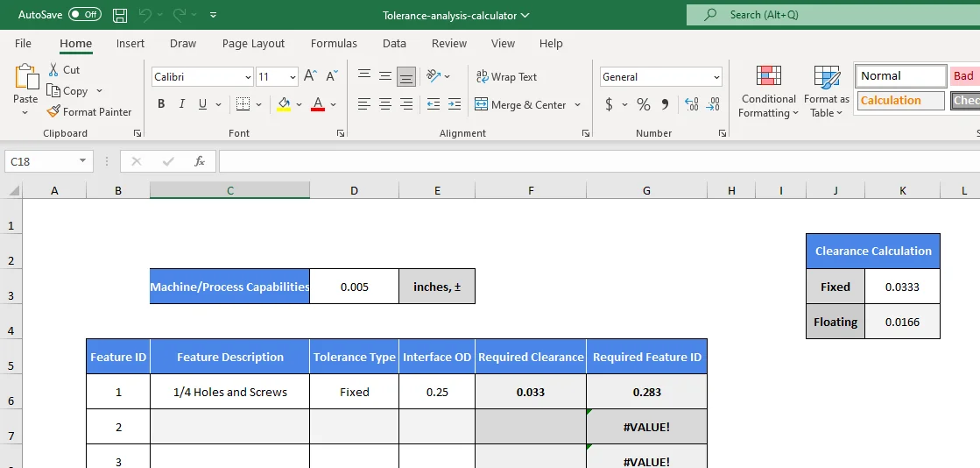This screenshot has width=980, height=468.
Task: Apply Comma Style
Action: click(665, 104)
